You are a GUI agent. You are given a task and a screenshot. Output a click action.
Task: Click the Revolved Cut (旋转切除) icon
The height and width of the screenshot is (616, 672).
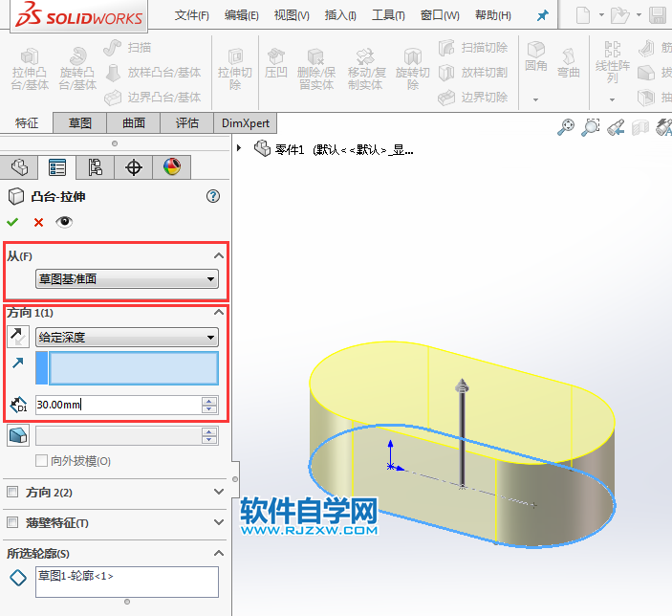pyautogui.click(x=413, y=56)
